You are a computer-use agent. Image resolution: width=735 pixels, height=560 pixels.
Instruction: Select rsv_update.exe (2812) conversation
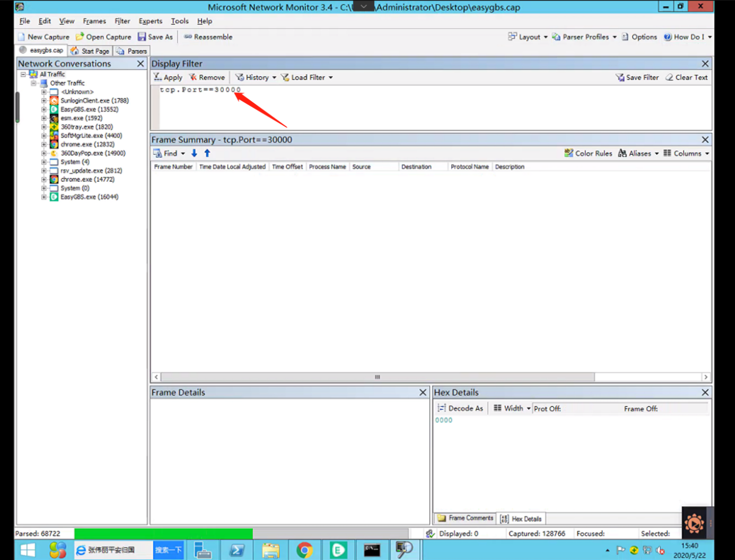[x=91, y=170]
